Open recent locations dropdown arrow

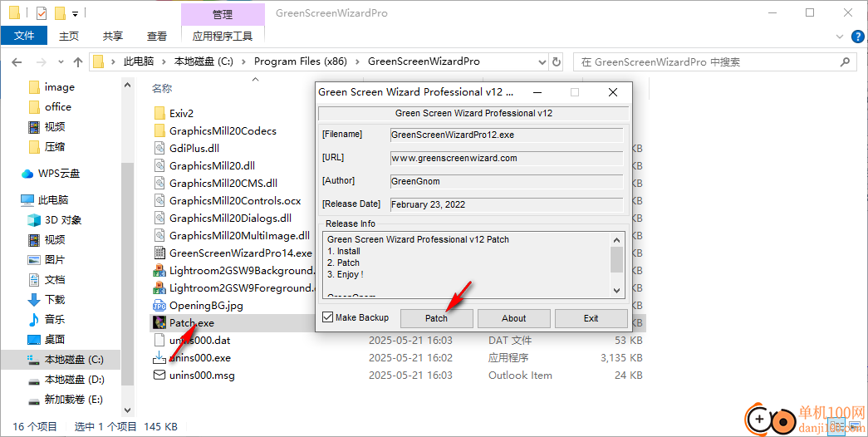pos(61,62)
